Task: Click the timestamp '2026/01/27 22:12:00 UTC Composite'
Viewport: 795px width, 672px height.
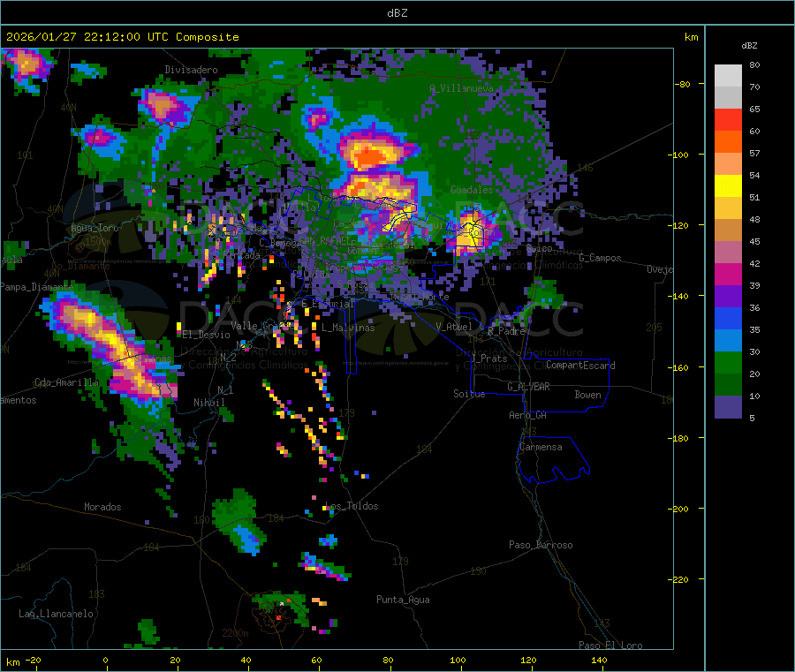Action: coord(122,37)
